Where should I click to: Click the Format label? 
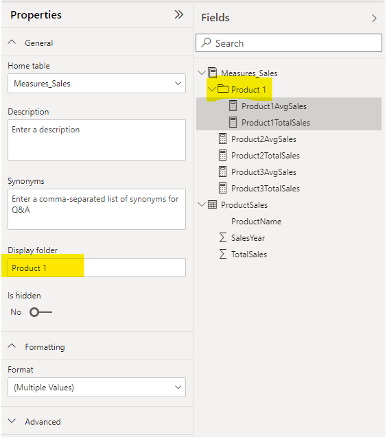click(20, 370)
